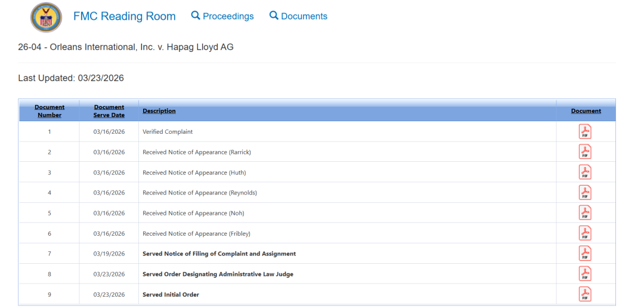Click the case title Orleans International v. Hapag Lloyd
This screenshot has height=308, width=644.
coord(126,47)
